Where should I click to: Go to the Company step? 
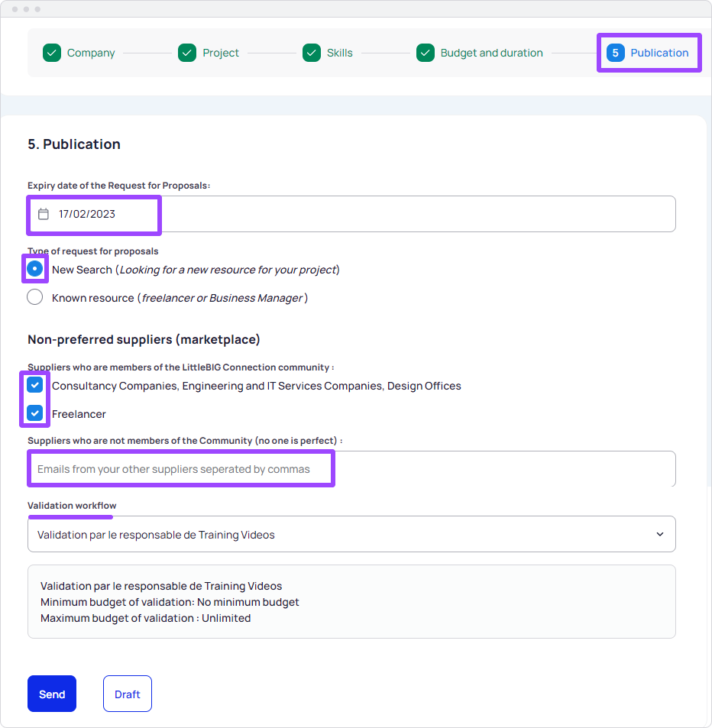pos(91,53)
